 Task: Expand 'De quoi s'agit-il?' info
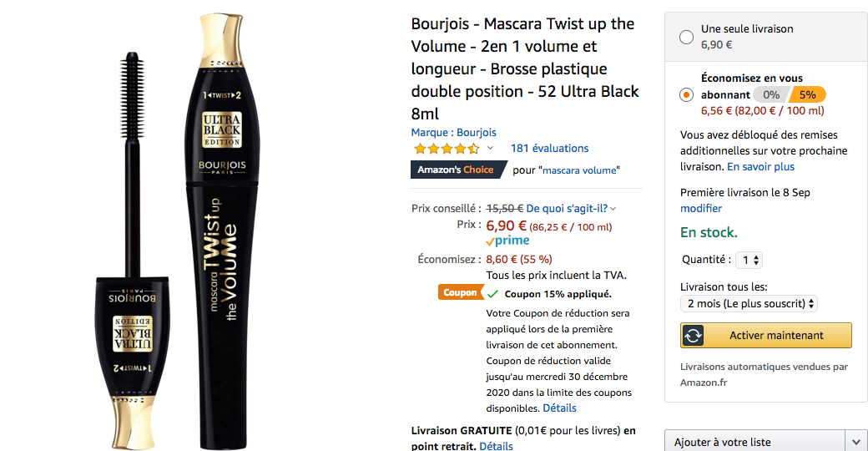pos(571,208)
